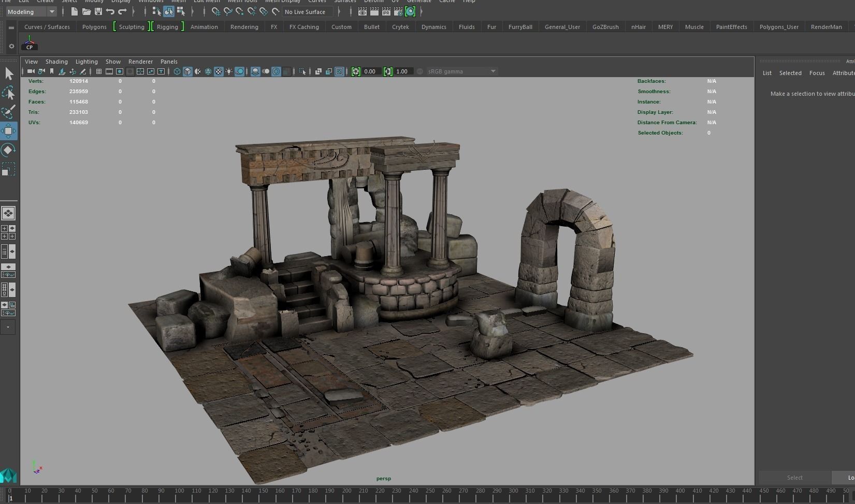
Task: Create a new scene
Action: (x=74, y=11)
